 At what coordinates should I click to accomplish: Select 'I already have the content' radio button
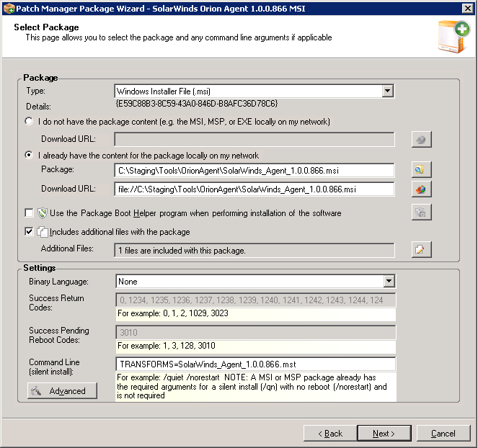[29, 155]
